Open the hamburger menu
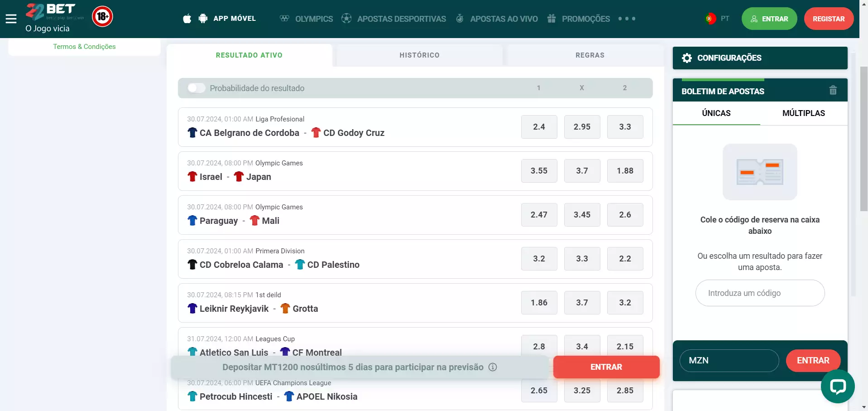The image size is (868, 411). coord(11,19)
